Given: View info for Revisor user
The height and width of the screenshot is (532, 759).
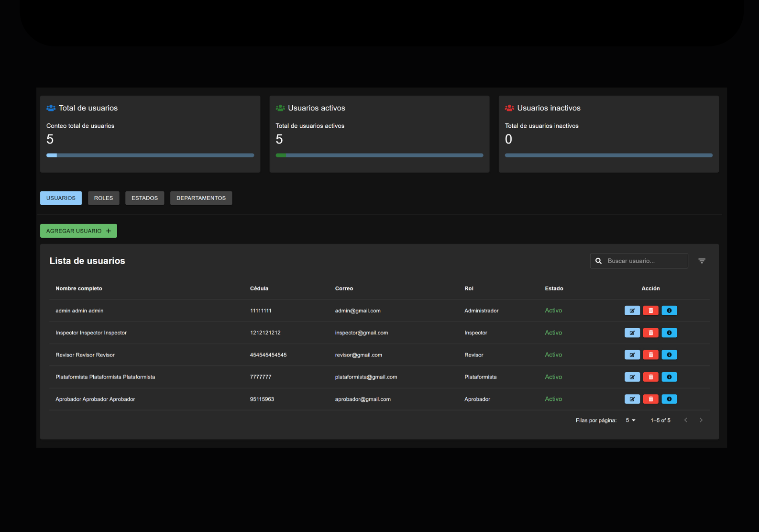Looking at the screenshot, I should (669, 355).
